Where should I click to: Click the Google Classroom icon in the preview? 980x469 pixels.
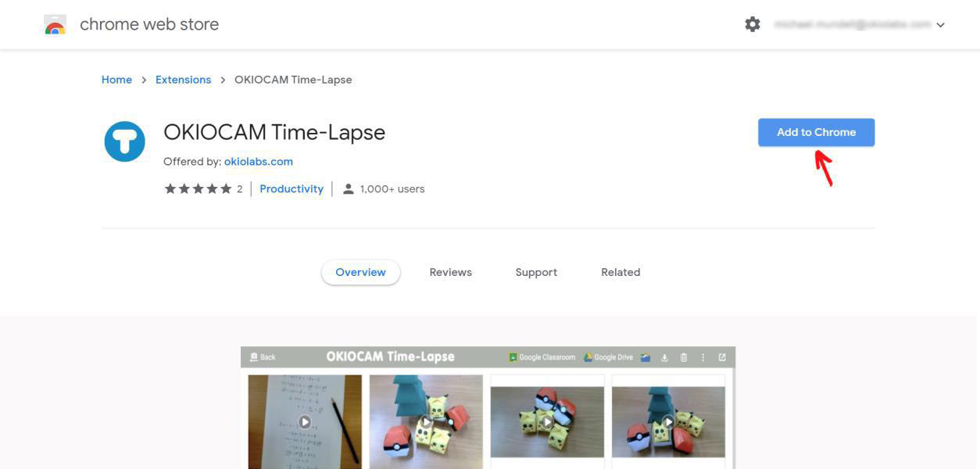tap(513, 357)
